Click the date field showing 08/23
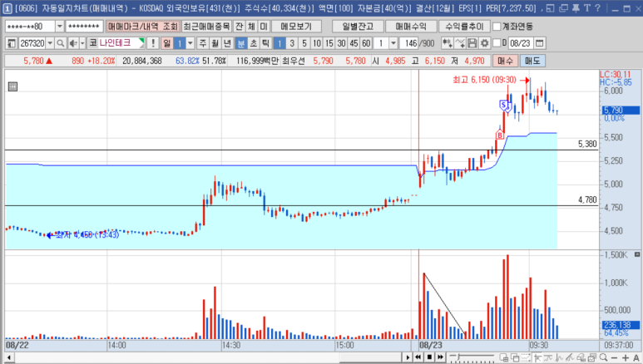Screen dimensions: 643x364 pyautogui.click(x=521, y=43)
